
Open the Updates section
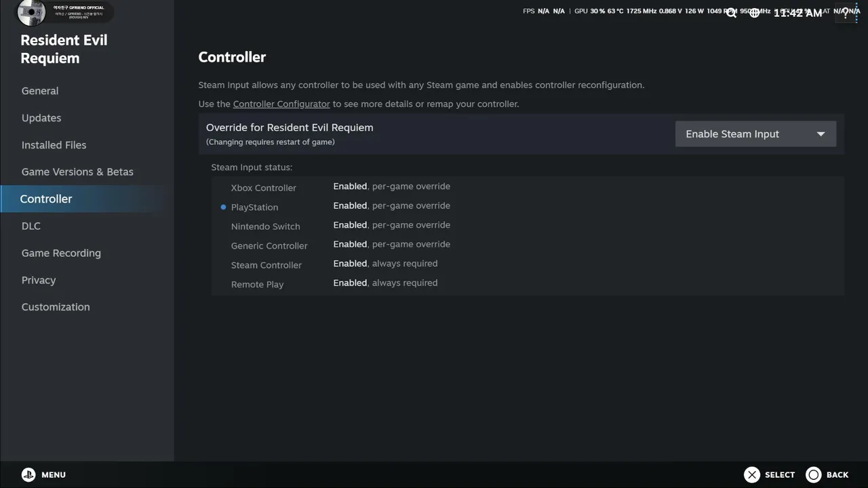[41, 118]
